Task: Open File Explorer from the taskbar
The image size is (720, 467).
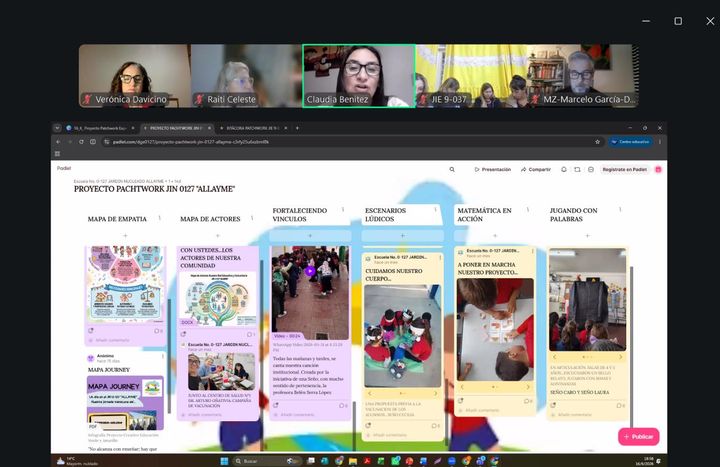Action: pos(353,461)
